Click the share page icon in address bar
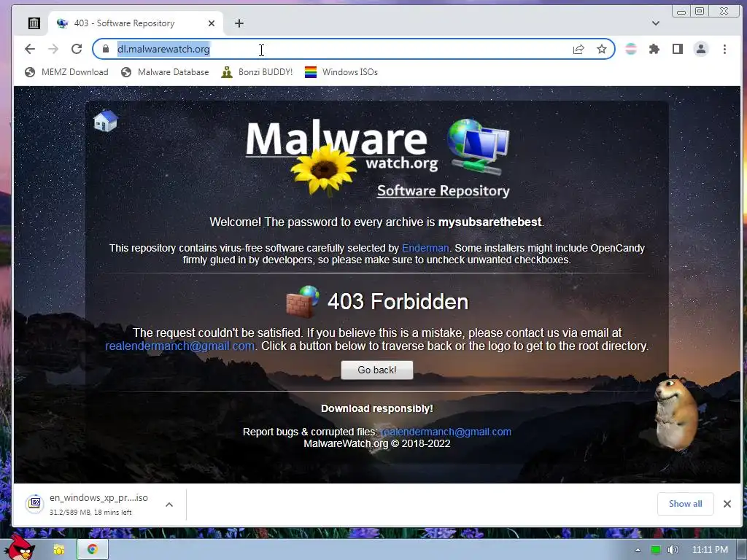 (578, 49)
